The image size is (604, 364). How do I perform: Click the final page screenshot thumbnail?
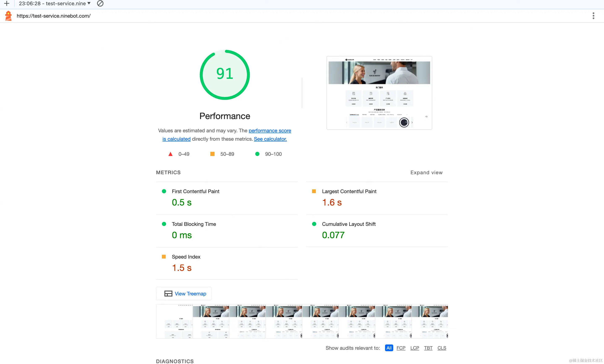click(x=379, y=93)
